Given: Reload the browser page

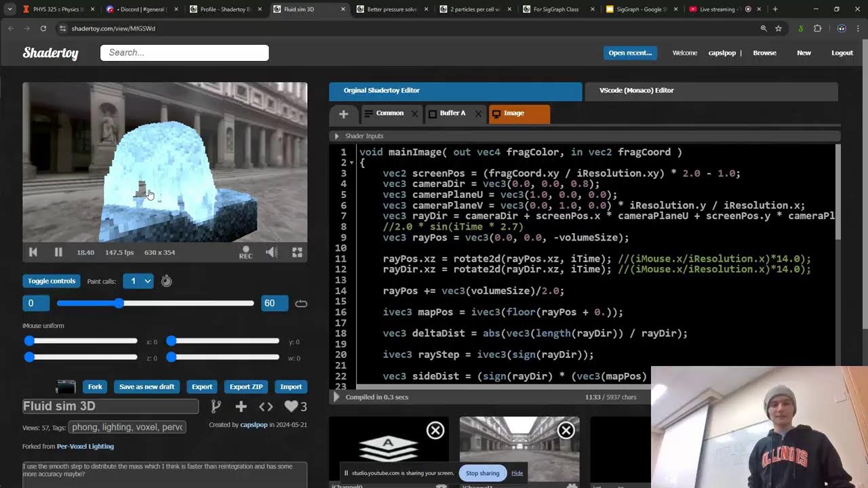Looking at the screenshot, I should 43,28.
